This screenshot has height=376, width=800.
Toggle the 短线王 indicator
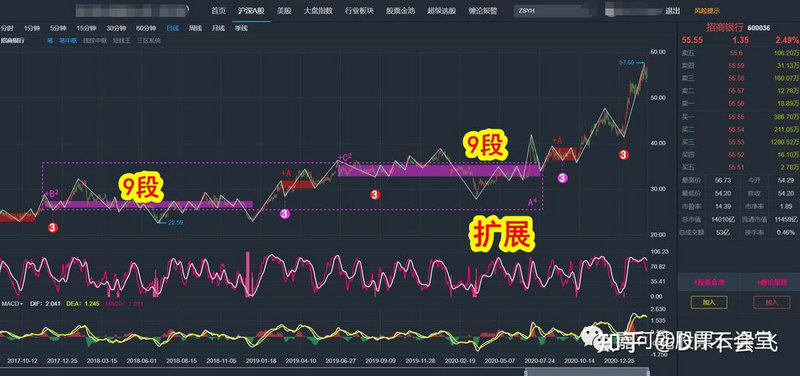pos(121,40)
